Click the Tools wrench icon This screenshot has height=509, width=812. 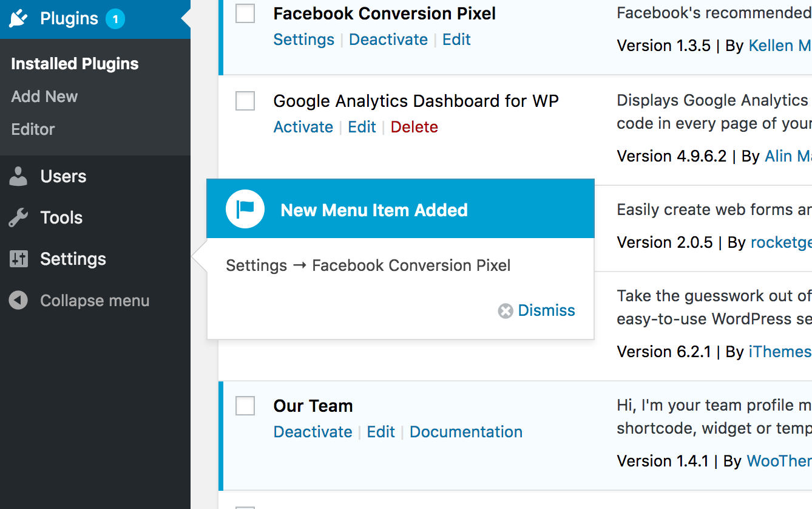pyautogui.click(x=19, y=217)
